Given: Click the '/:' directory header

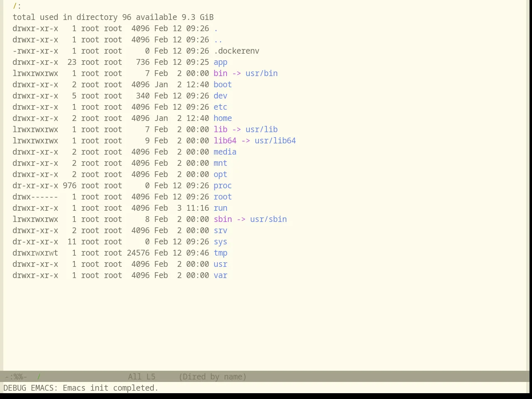Looking at the screenshot, I should click(17, 6).
